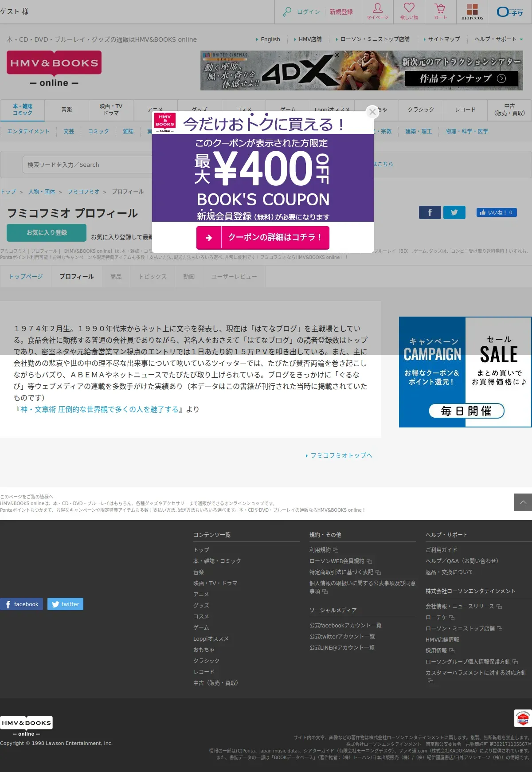Click SECOM security seal
This screenshot has height=772, width=532.
[523, 718]
